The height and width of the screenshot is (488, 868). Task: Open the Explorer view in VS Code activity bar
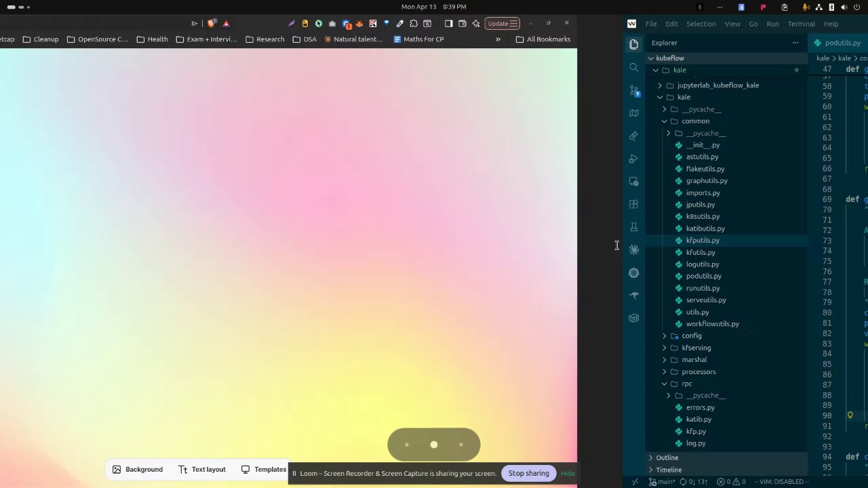coord(634,44)
